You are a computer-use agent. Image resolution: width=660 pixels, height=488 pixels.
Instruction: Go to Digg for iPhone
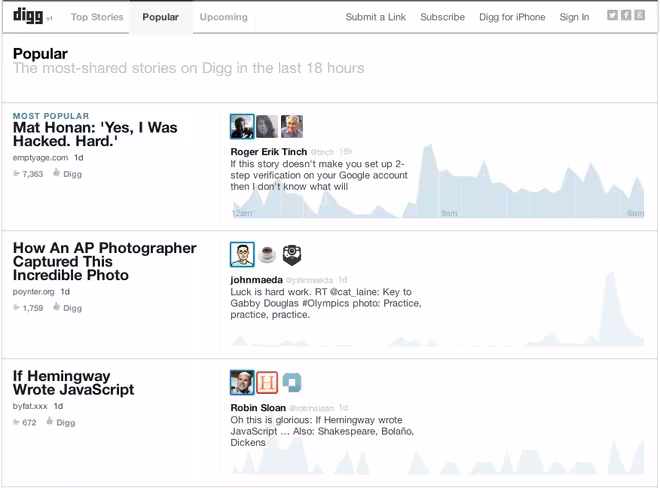pos(512,17)
